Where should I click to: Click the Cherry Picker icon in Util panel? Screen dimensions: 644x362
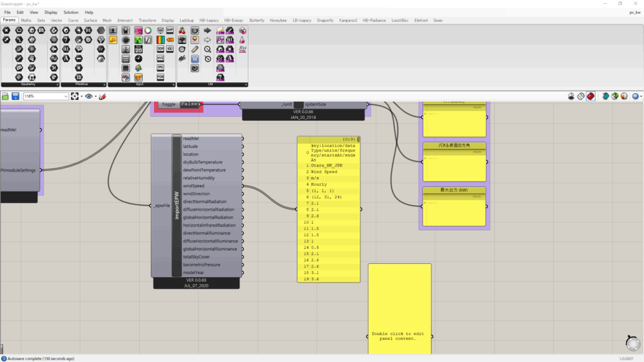pos(182,30)
